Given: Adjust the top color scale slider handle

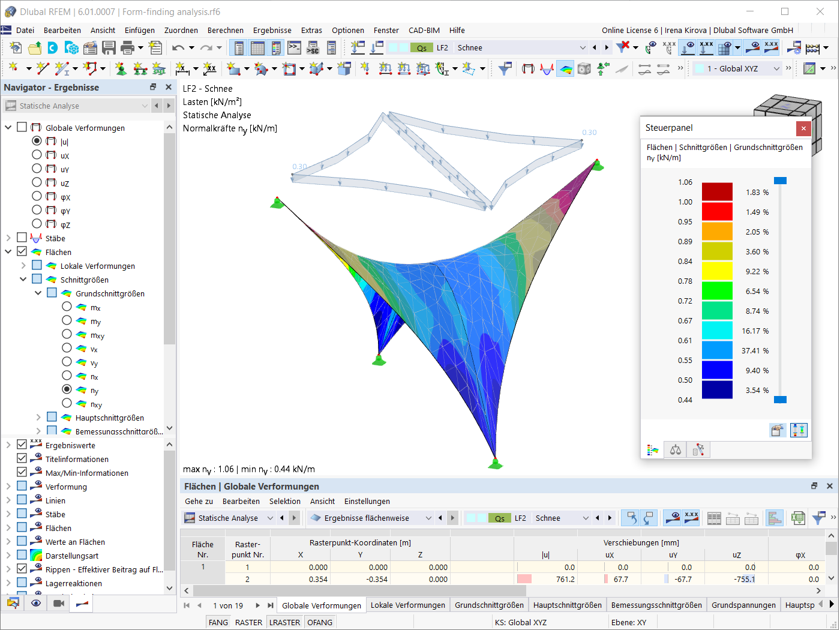Looking at the screenshot, I should click(x=780, y=181).
